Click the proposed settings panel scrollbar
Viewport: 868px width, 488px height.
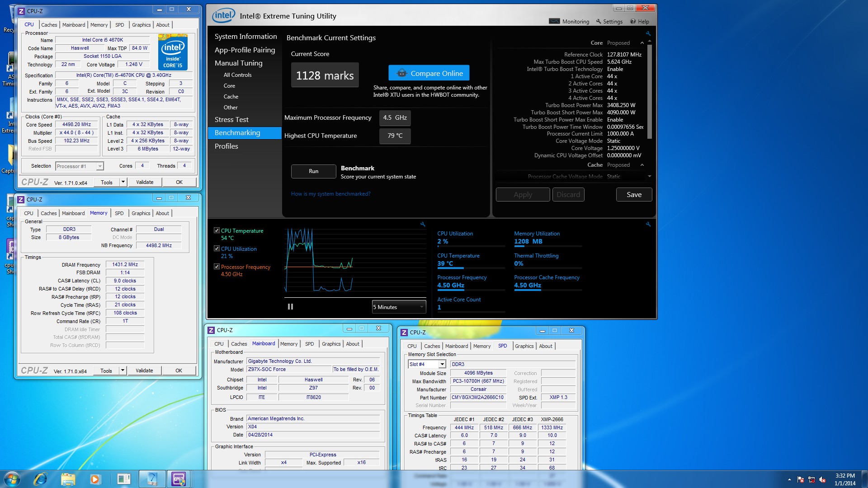coord(650,90)
